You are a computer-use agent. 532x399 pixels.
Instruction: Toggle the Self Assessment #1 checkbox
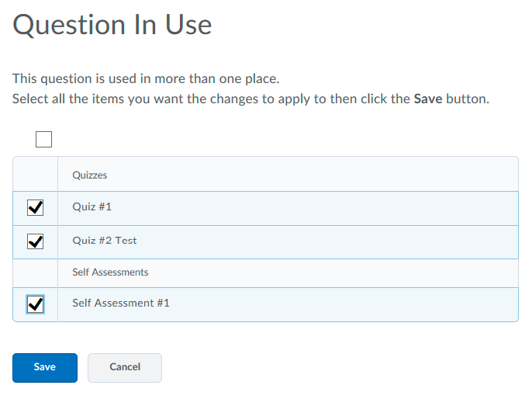coord(35,304)
